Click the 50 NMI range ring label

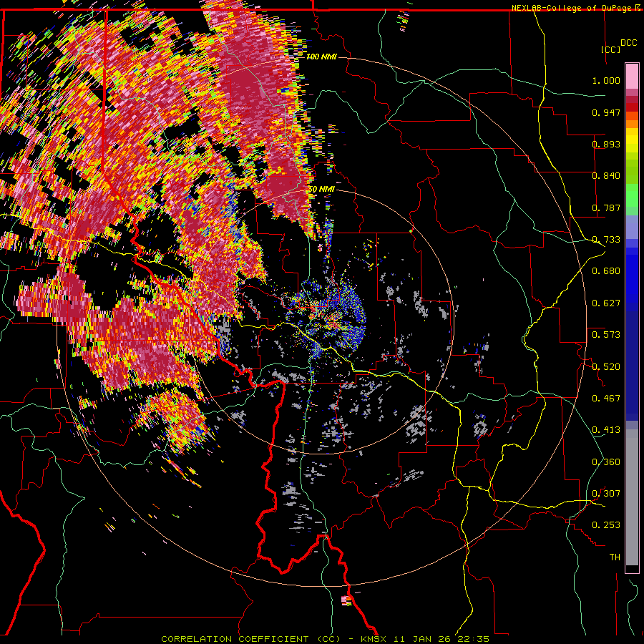point(321,190)
